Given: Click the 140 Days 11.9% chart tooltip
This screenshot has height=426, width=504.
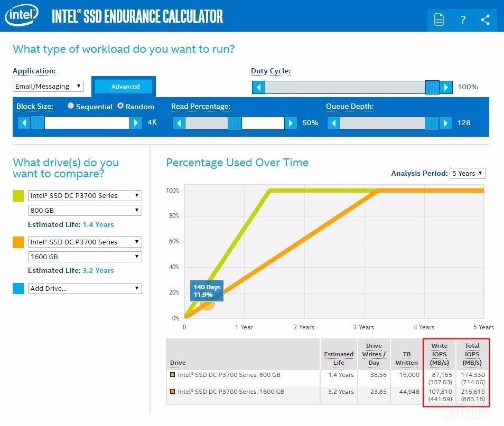Looking at the screenshot, I should [207, 291].
